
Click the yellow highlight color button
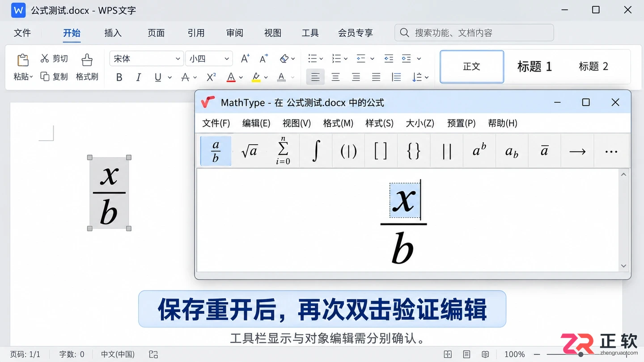(256, 77)
